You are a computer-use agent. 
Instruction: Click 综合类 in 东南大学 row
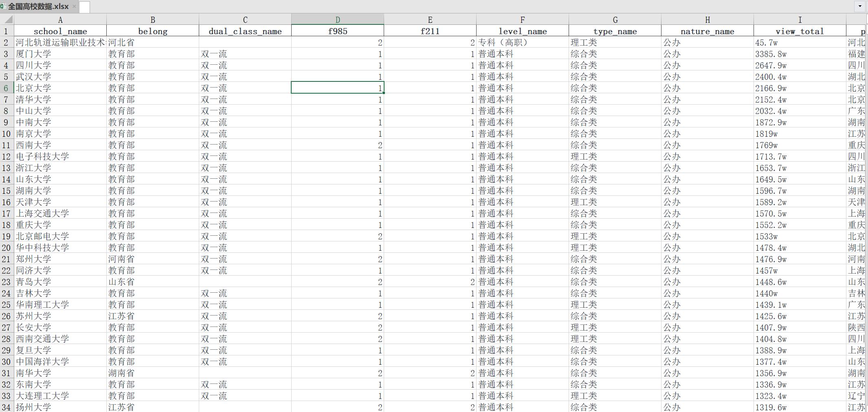(x=615, y=384)
